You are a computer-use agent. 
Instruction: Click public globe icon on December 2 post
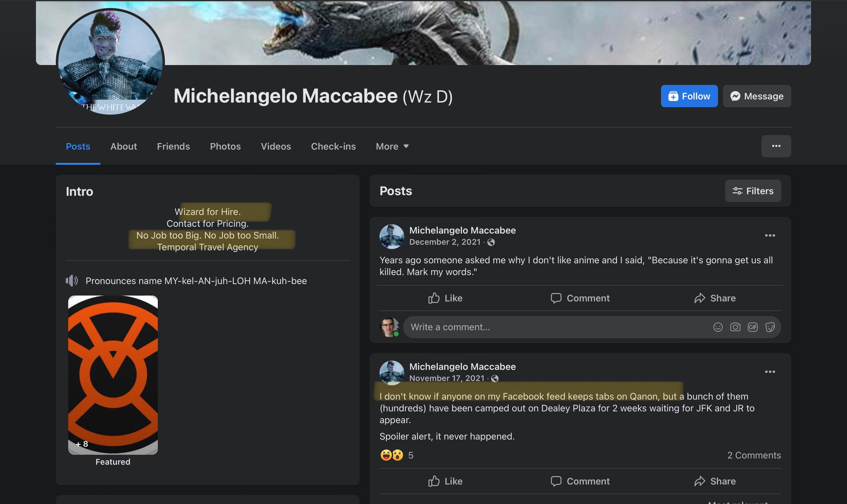click(491, 242)
